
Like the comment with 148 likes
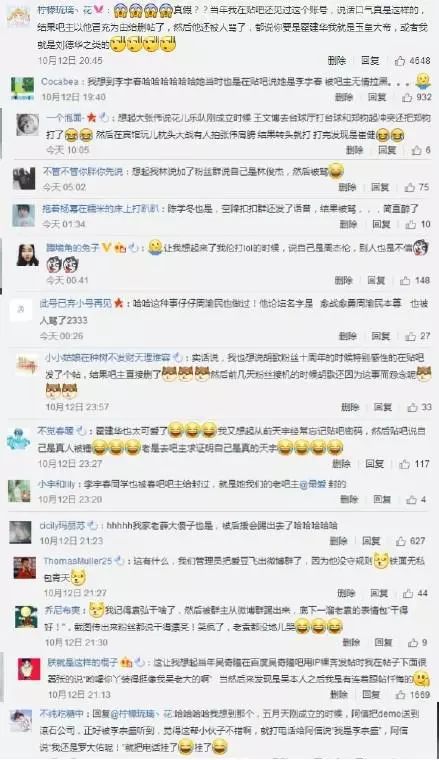pyautogui.click(x=405, y=280)
